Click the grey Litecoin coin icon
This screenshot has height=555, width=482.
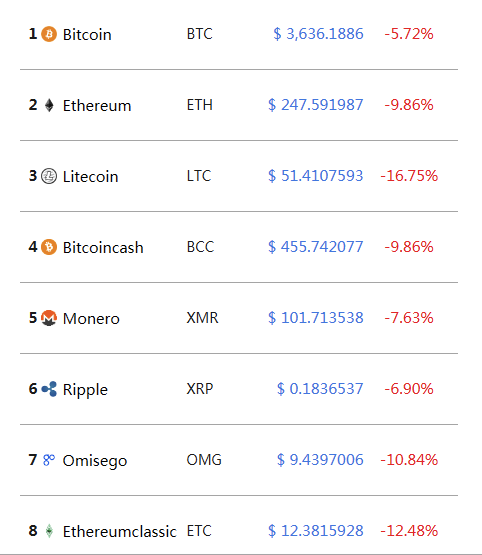pos(49,176)
